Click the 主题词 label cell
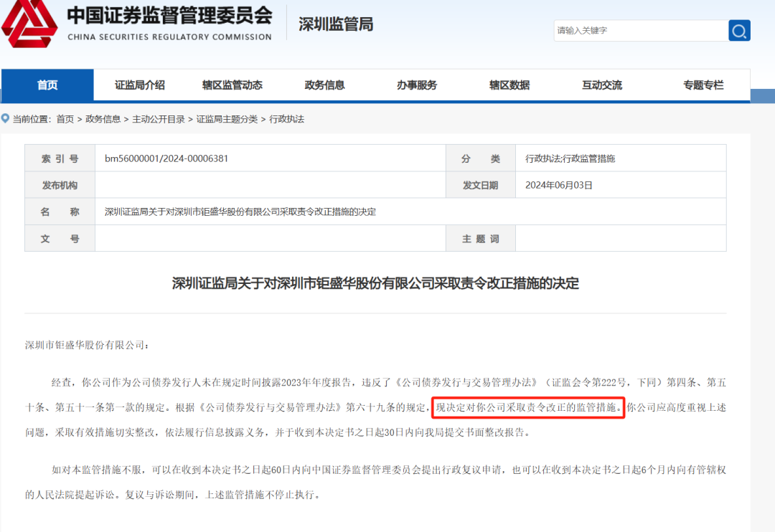The image size is (775, 532). (x=480, y=239)
